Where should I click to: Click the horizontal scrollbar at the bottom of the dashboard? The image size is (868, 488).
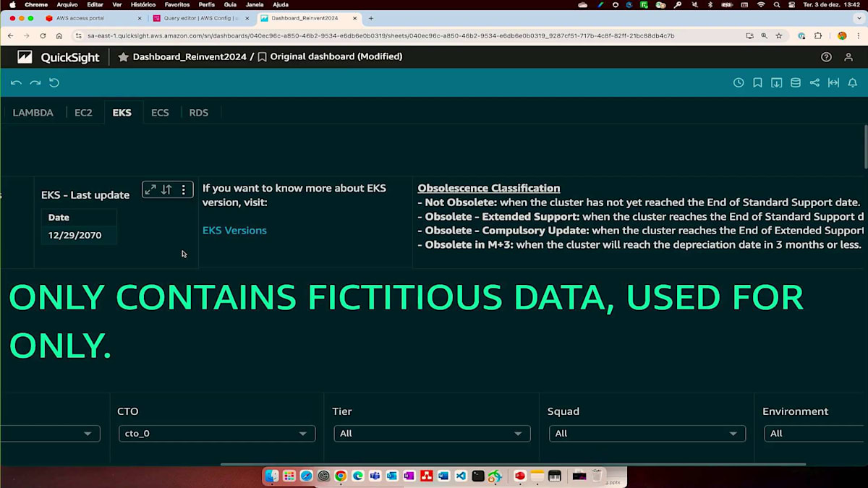[x=513, y=464]
